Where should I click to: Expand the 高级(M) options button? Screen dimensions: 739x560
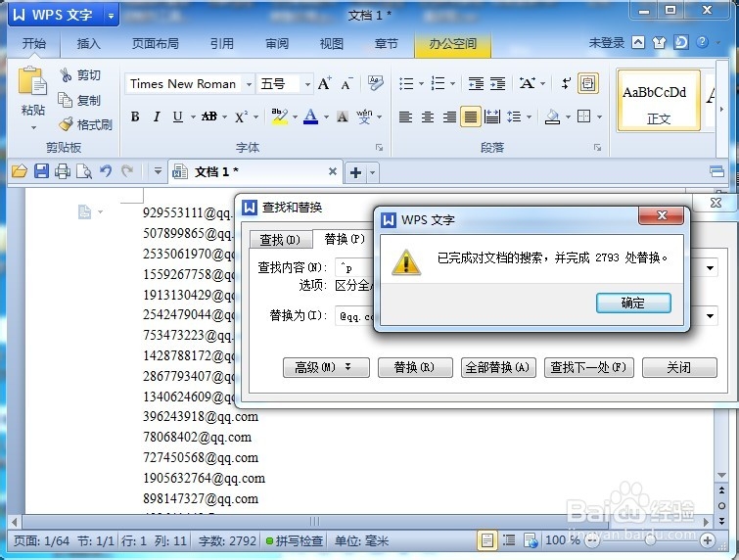(x=326, y=367)
